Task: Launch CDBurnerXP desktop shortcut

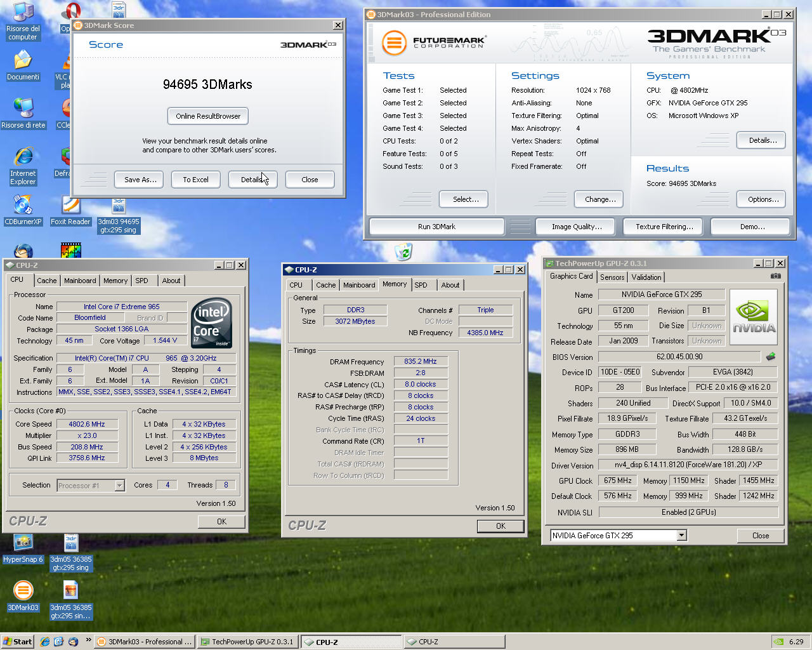Action: click(23, 210)
